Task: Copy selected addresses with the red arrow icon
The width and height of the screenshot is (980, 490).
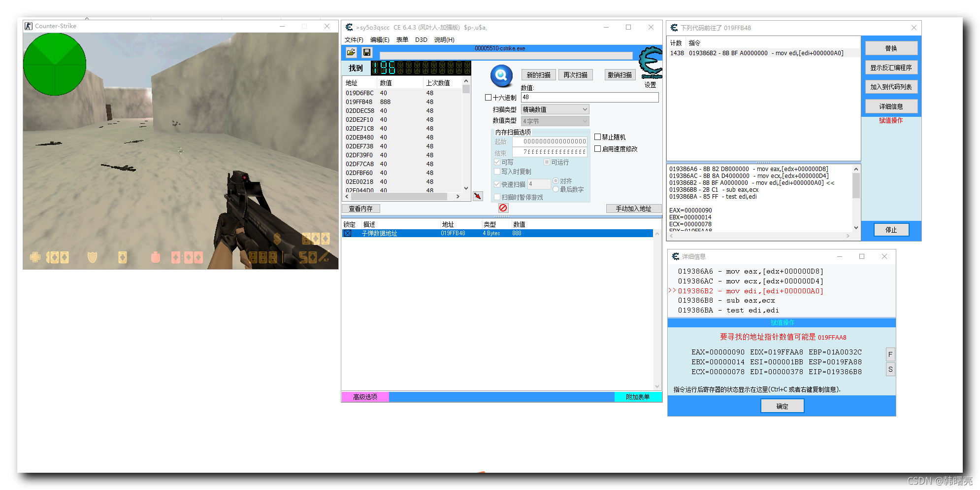Action: (x=478, y=196)
